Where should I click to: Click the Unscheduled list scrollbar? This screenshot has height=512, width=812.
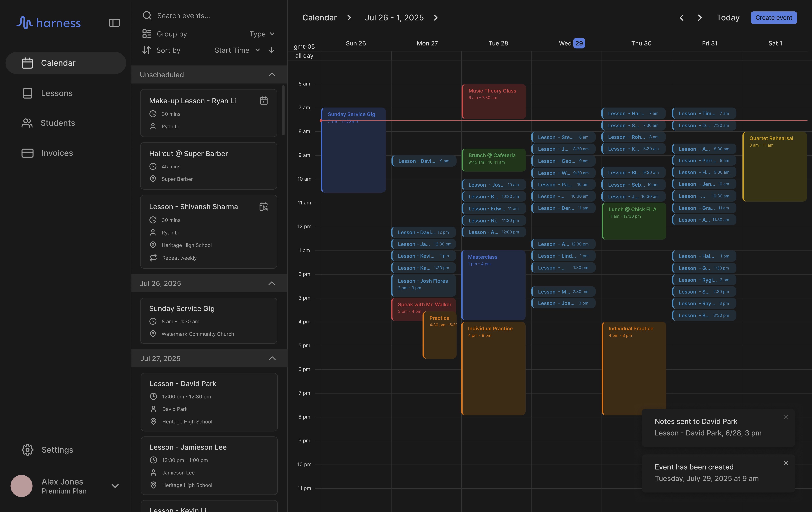(x=283, y=110)
